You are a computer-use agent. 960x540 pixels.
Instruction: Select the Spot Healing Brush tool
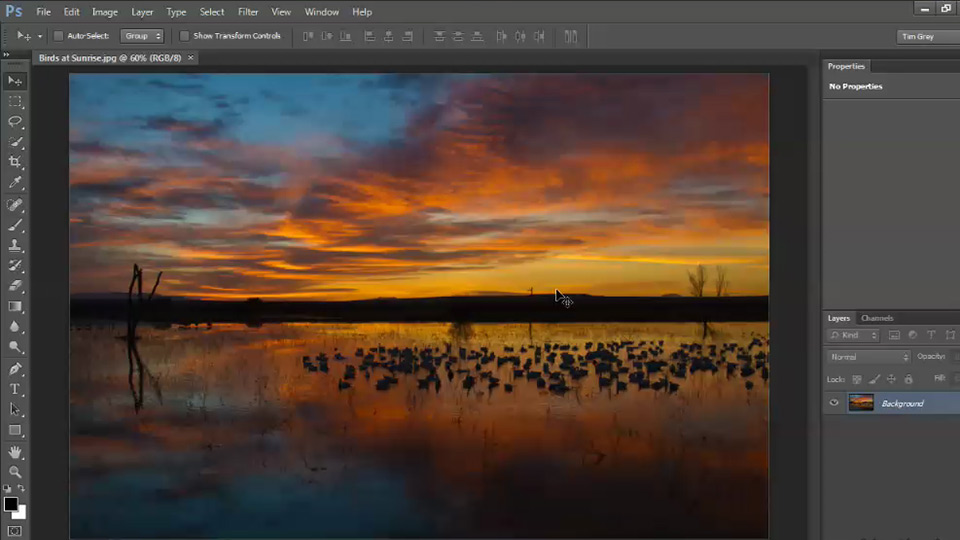(15, 204)
